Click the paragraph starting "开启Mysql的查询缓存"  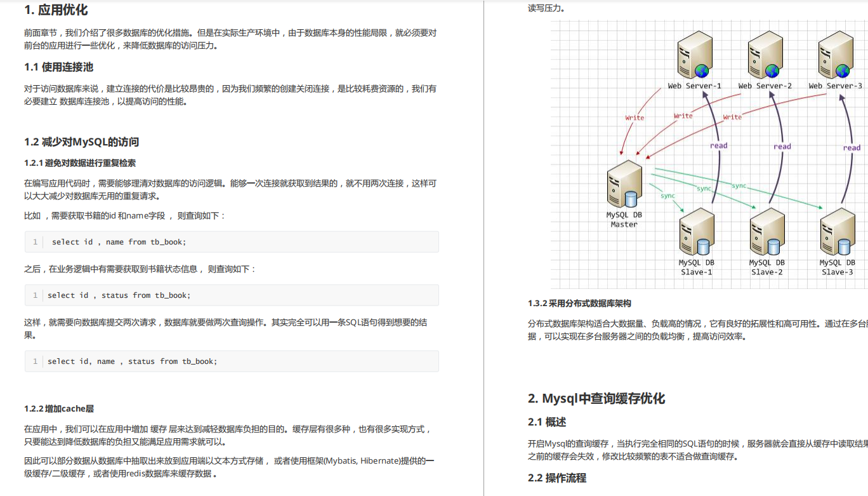[698, 450]
